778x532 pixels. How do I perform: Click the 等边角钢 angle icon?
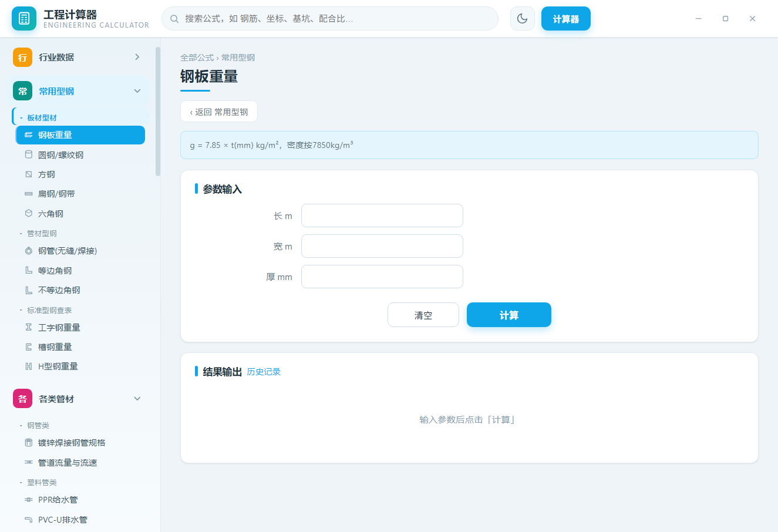[29, 271]
